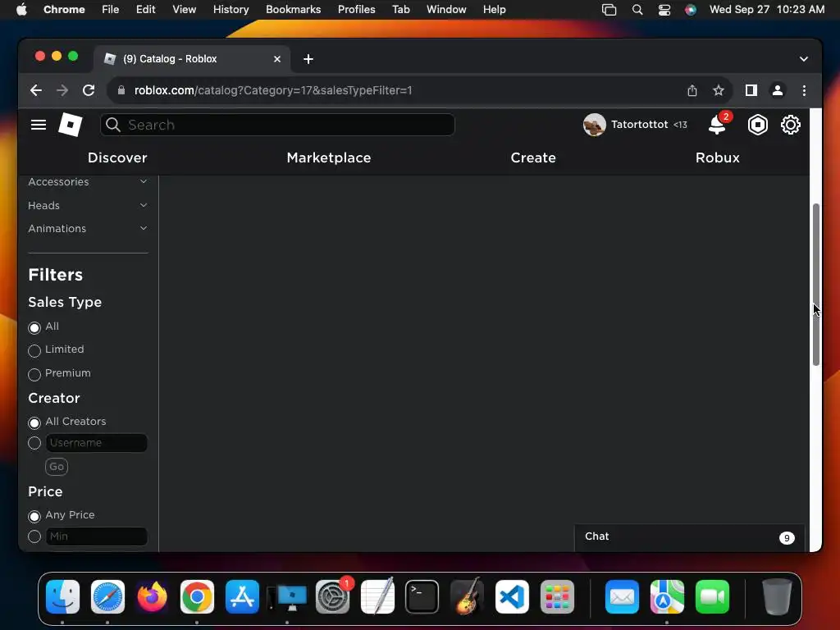
Task: Go back with the browser back arrow
Action: point(36,90)
